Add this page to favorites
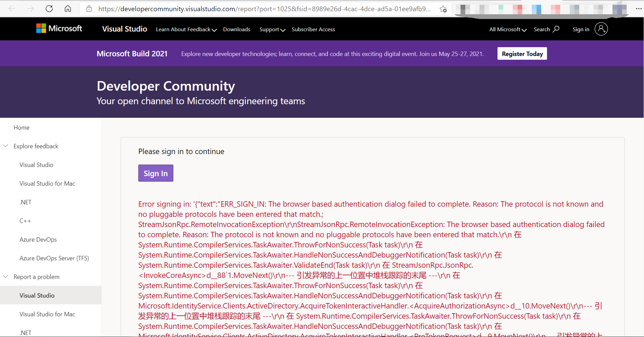The image size is (644, 337). (443, 9)
